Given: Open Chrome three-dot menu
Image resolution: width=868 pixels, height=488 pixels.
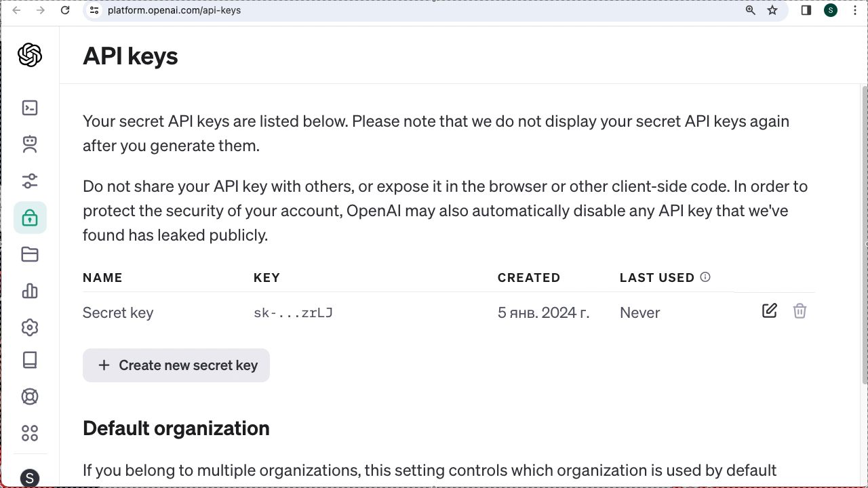Looking at the screenshot, I should 854,10.
